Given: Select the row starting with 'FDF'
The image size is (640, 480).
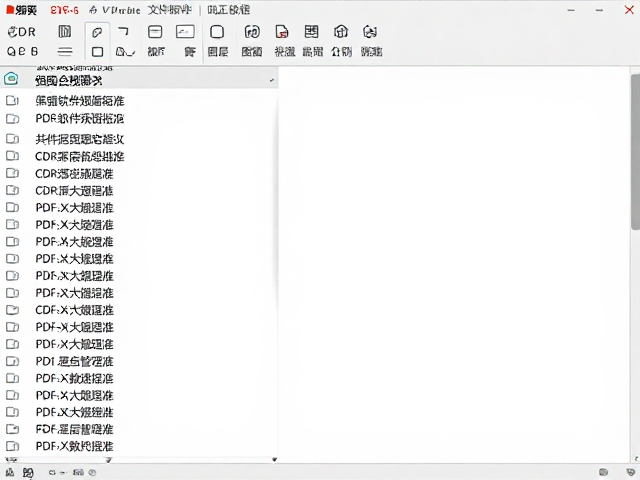Looking at the screenshot, I should pyautogui.click(x=139, y=429).
